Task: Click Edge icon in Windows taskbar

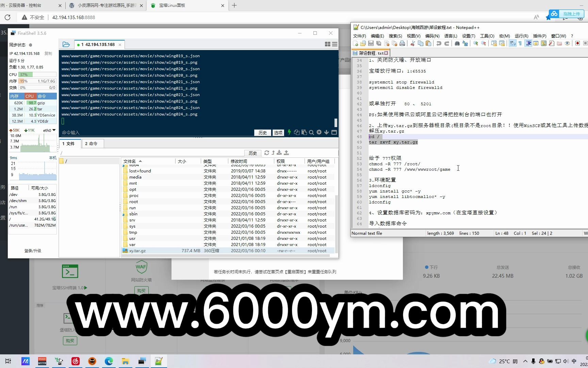Action: pos(109,361)
